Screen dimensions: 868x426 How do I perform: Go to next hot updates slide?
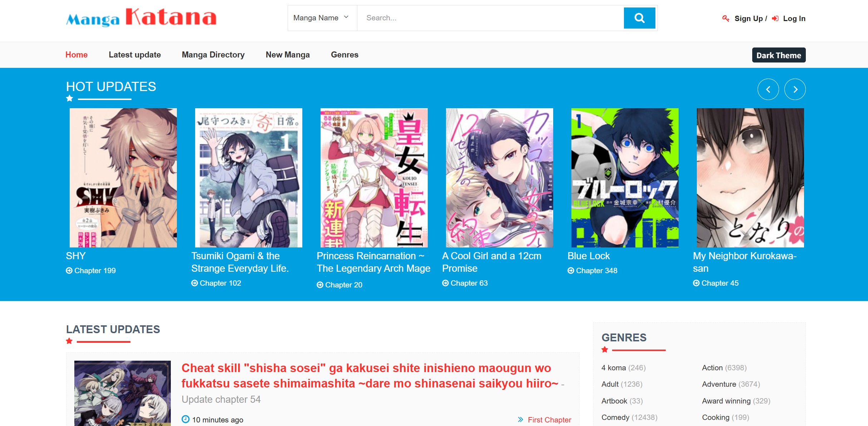tap(795, 89)
